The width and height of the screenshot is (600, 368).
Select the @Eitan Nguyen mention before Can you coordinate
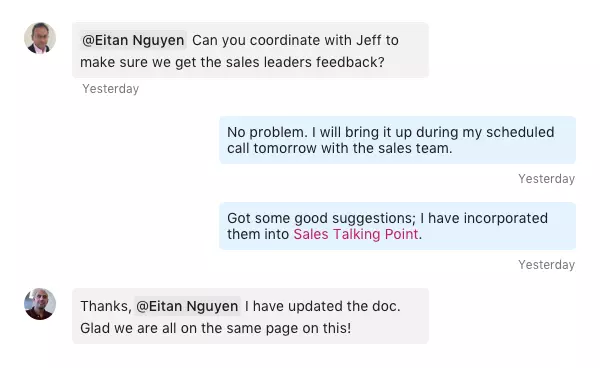click(x=133, y=40)
